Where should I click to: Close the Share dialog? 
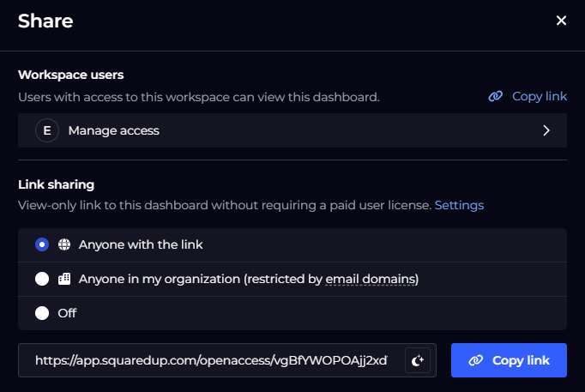561,21
